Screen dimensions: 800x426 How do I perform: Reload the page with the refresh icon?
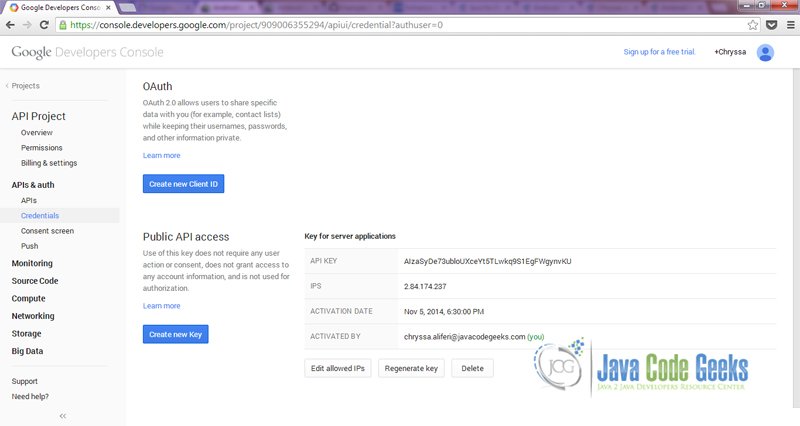tap(44, 25)
